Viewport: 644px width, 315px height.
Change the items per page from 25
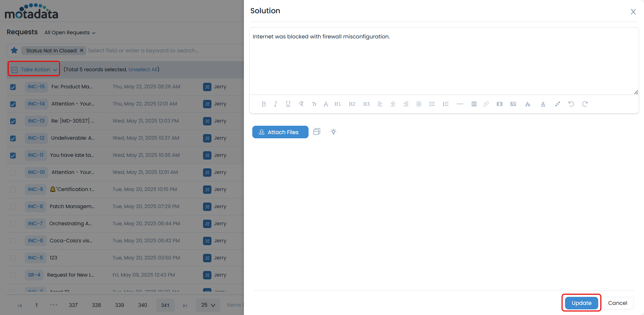pyautogui.click(x=208, y=305)
